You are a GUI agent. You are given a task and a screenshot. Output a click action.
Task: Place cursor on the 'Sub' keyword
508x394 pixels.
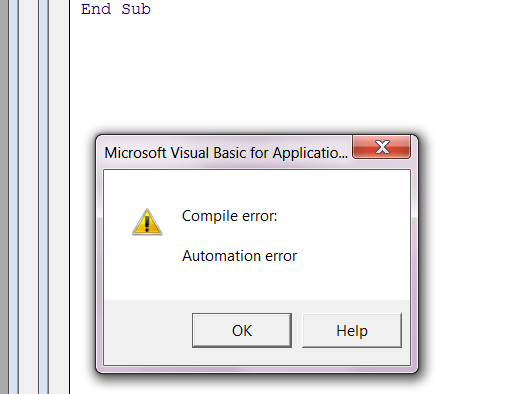click(136, 9)
